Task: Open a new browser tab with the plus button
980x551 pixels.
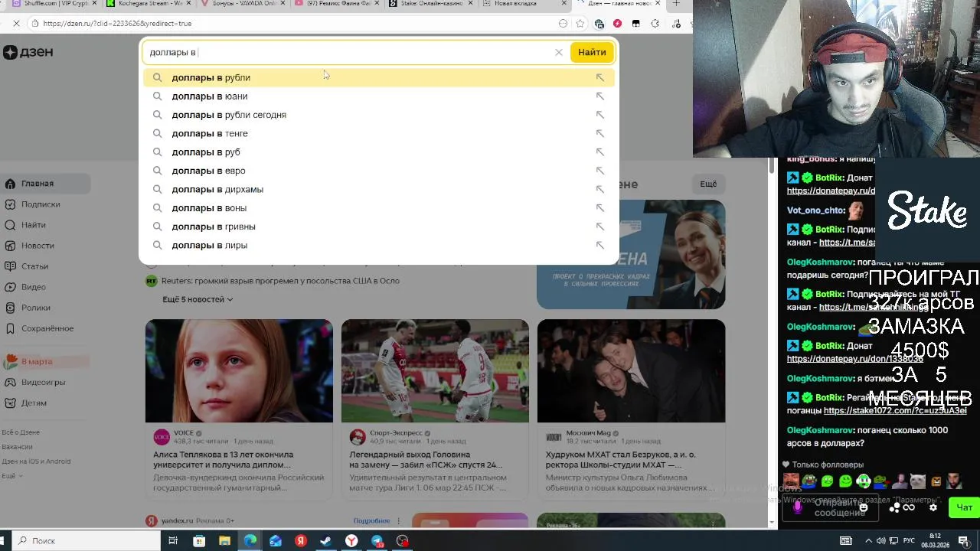Action: 676,4
